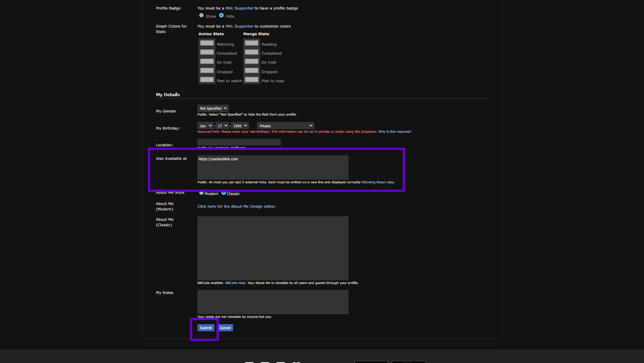Viewport: 644px width, 363px height.
Task: Pick a color for Watching anime stat
Action: pos(207,43)
